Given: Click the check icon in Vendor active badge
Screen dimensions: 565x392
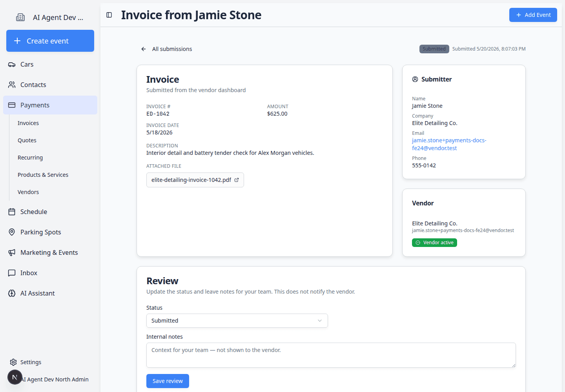Looking at the screenshot, I should pyautogui.click(x=418, y=243).
